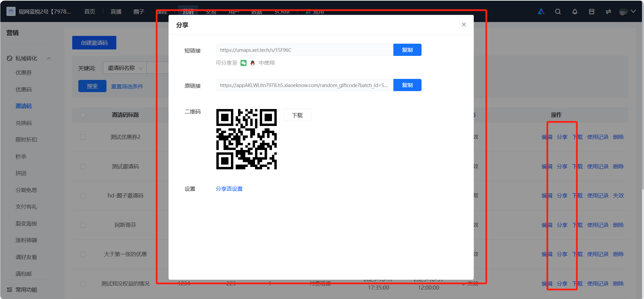The image size is (644, 299).
Task: Click the hd-圈子邀请码 title cell
Action: (x=125, y=195)
